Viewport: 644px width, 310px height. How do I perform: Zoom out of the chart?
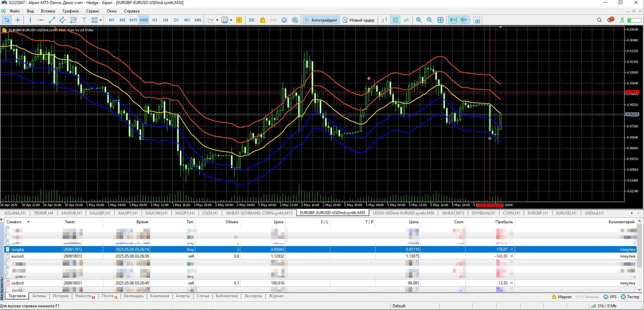tap(430, 20)
